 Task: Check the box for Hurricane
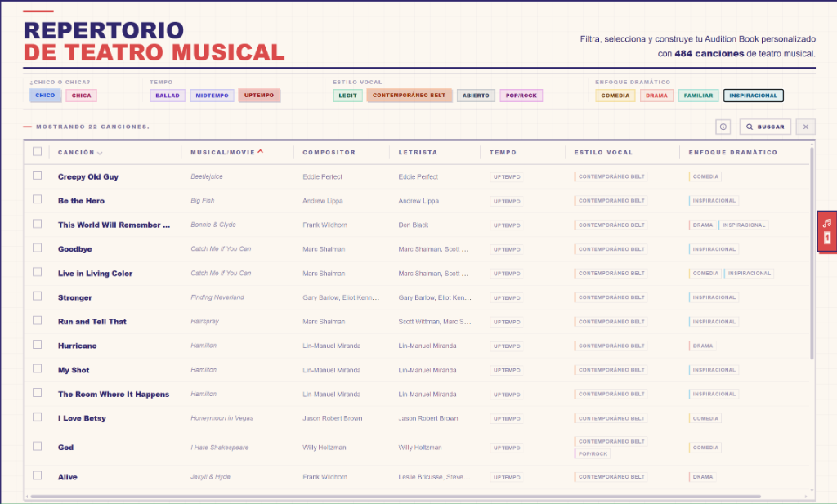(37, 345)
